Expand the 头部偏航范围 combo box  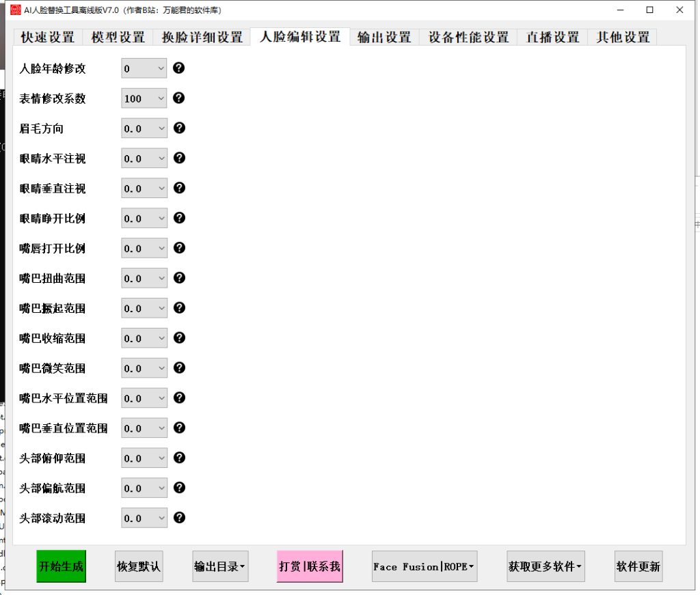click(x=161, y=488)
